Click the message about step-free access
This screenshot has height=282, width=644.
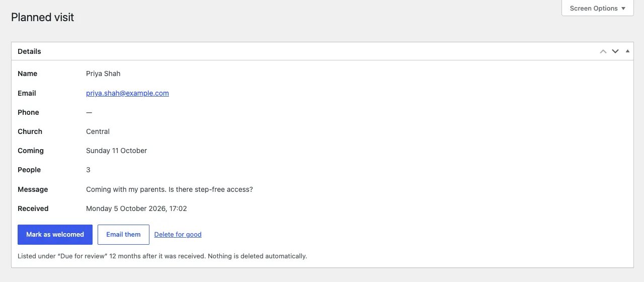pyautogui.click(x=170, y=189)
